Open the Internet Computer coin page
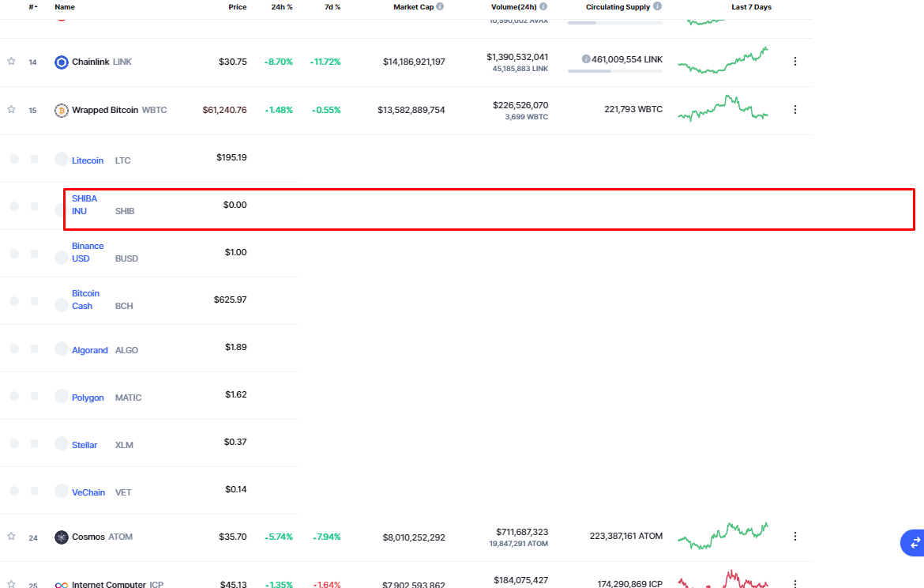 [108, 585]
